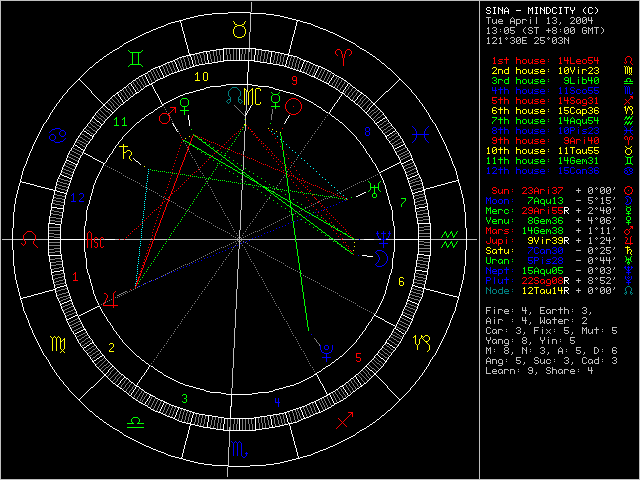
Task: Select the Aries symbol on the outer wheel
Action: coord(343,50)
